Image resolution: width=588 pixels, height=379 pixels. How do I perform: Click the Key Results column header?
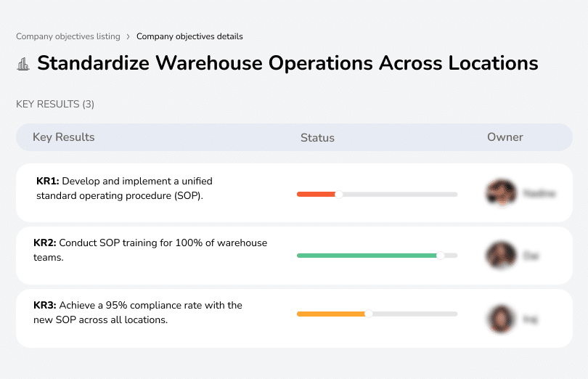click(x=63, y=137)
